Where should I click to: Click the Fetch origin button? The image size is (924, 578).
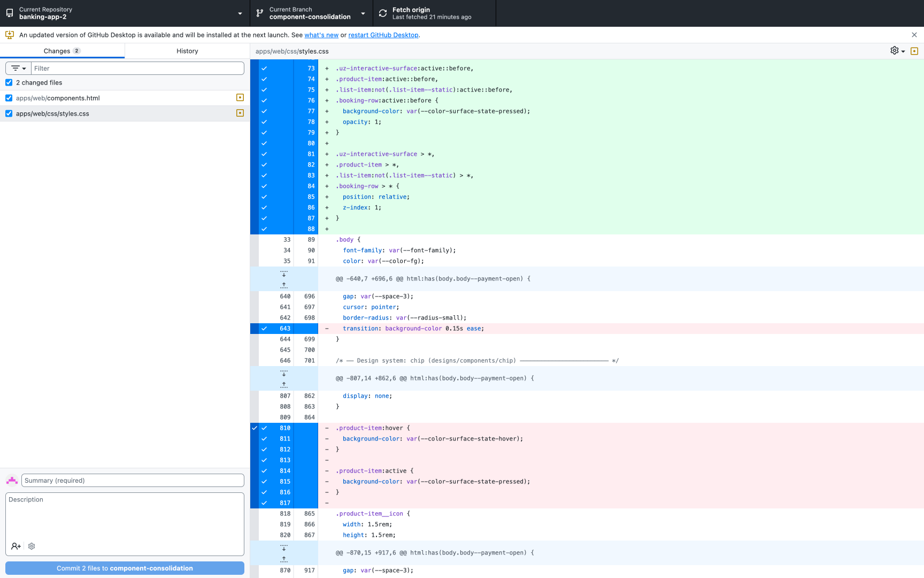pyautogui.click(x=434, y=13)
